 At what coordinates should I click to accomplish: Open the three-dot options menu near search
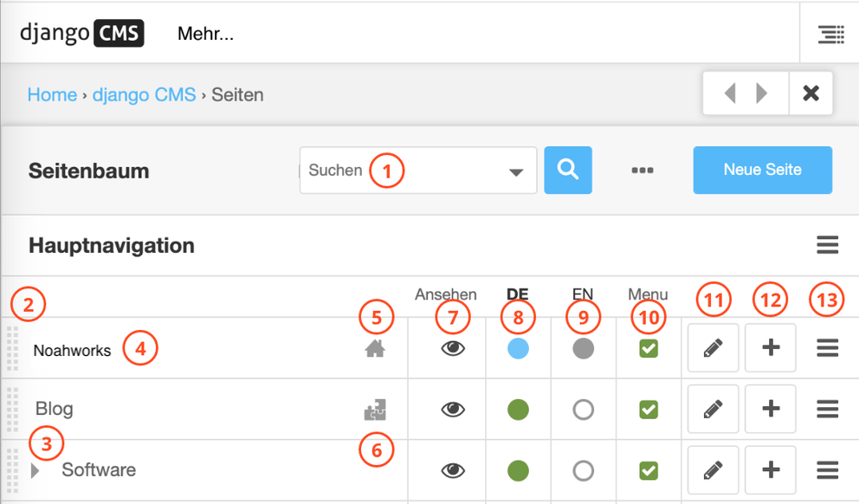coord(643,170)
